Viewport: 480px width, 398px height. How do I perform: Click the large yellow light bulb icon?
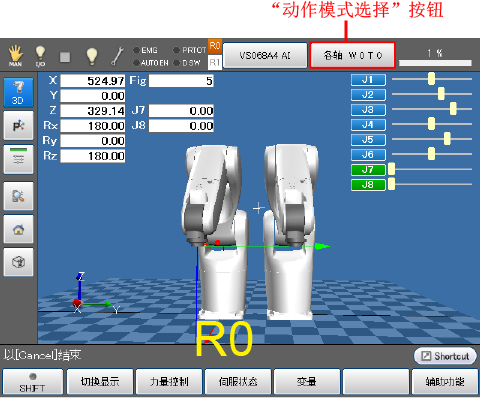(92, 56)
